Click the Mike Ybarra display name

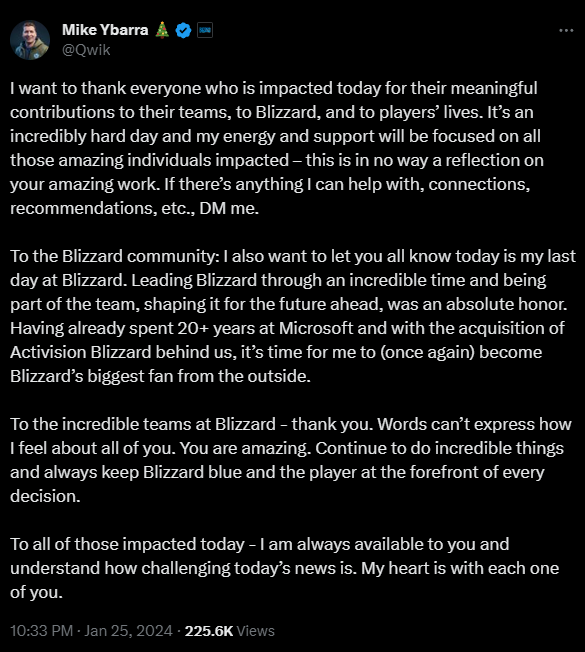pos(105,30)
